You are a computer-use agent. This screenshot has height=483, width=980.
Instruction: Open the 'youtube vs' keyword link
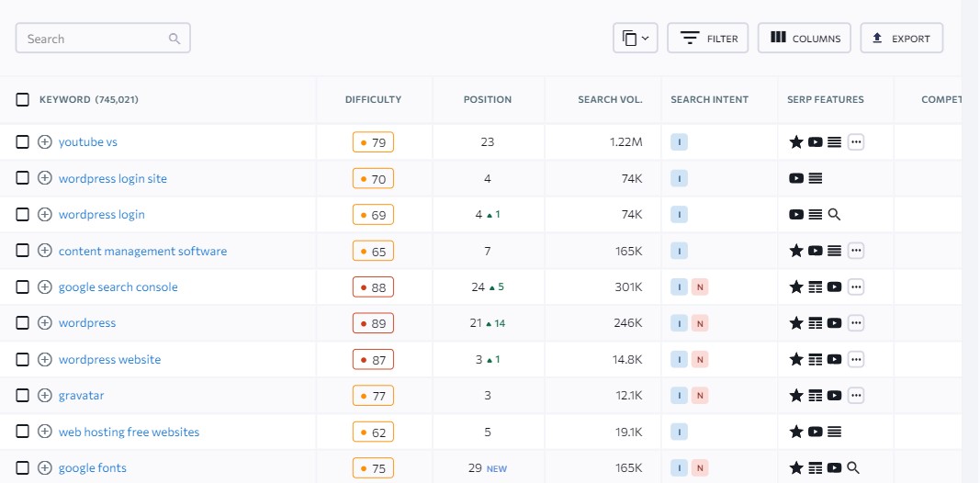(88, 141)
